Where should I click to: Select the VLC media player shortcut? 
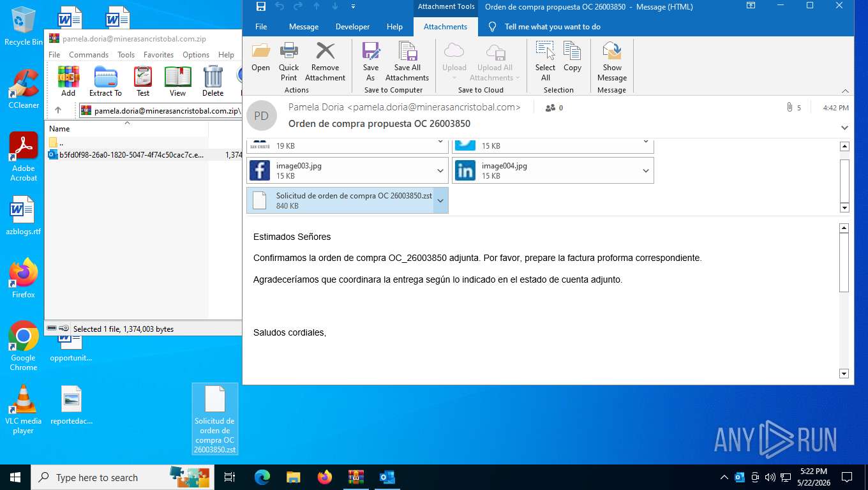(x=24, y=410)
